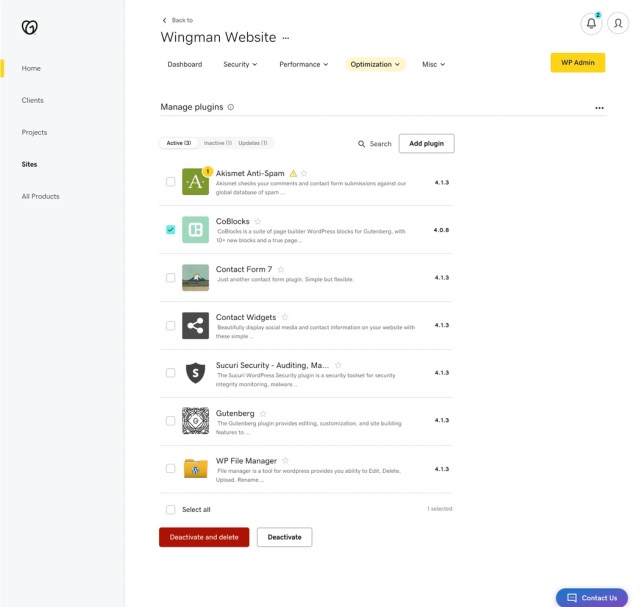Go to Clients in the sidebar
The height and width of the screenshot is (607, 640).
click(32, 100)
